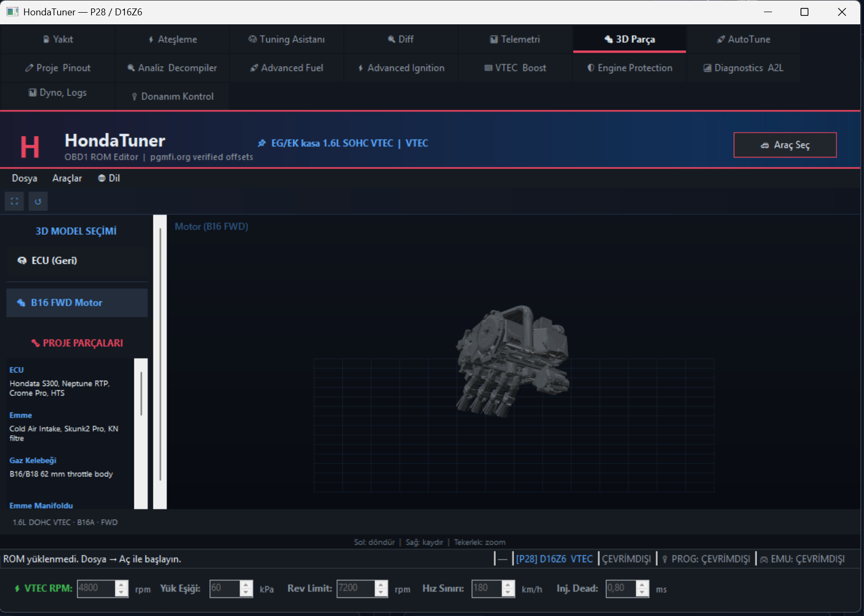Open the VTEC Boost tab

tap(515, 68)
